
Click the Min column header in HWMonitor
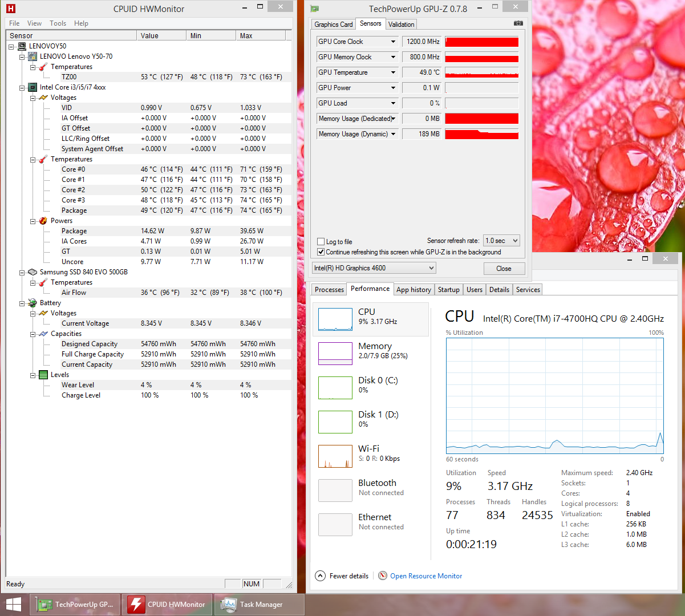[x=211, y=35]
